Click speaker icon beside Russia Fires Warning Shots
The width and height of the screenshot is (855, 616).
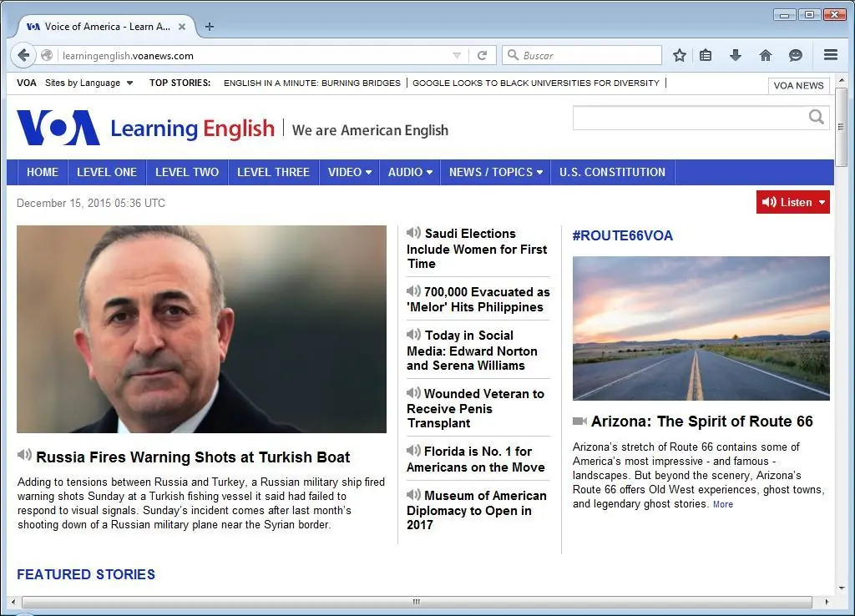coord(24,455)
